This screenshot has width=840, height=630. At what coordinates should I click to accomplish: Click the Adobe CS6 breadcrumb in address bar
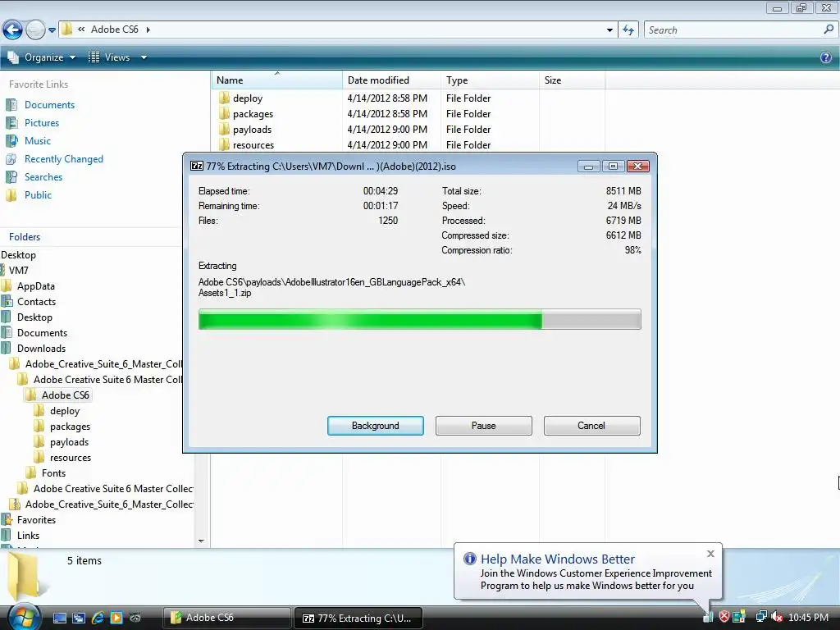coord(115,30)
